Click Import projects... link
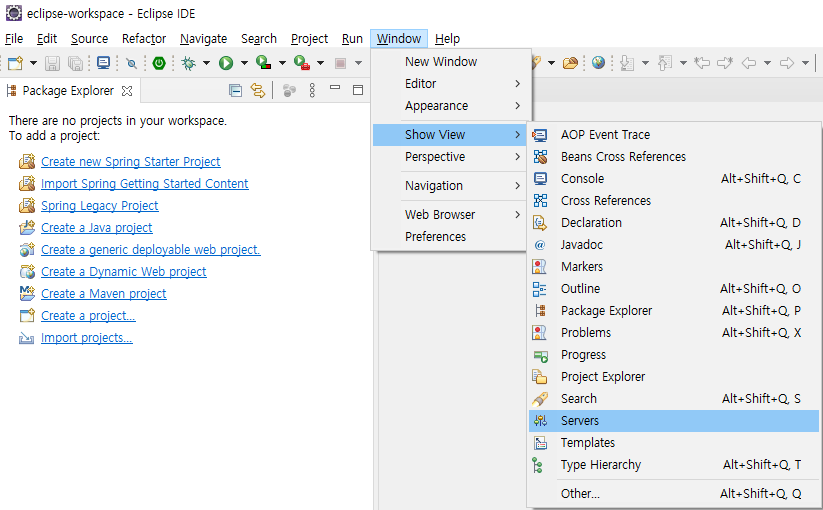Image resolution: width=823 pixels, height=510 pixels. pyautogui.click(x=87, y=338)
